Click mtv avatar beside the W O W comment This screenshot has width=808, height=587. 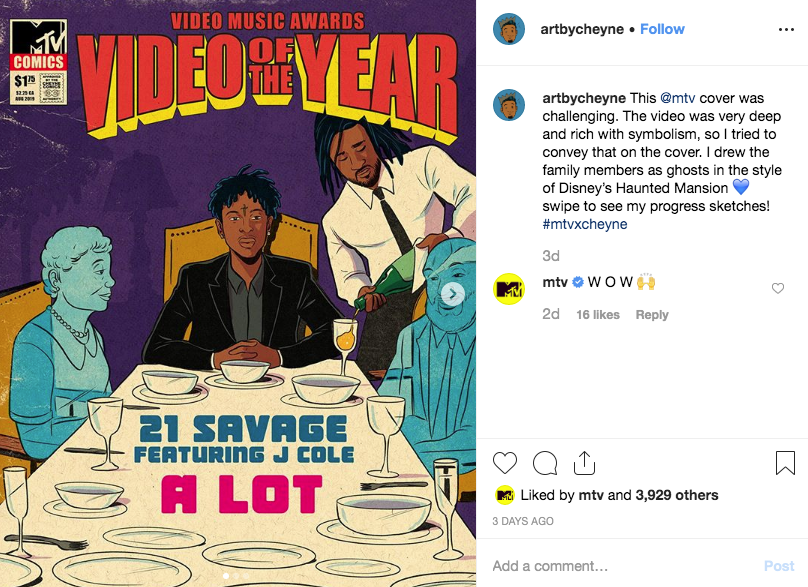509,288
